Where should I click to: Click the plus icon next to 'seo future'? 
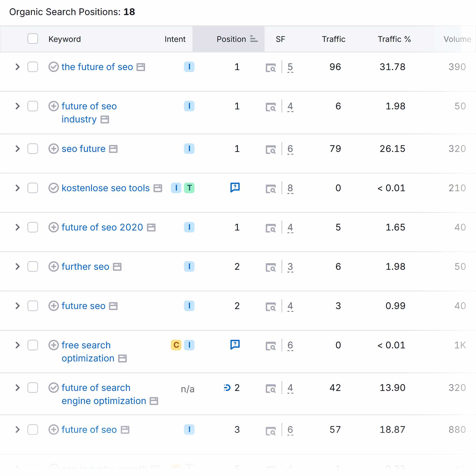point(54,149)
